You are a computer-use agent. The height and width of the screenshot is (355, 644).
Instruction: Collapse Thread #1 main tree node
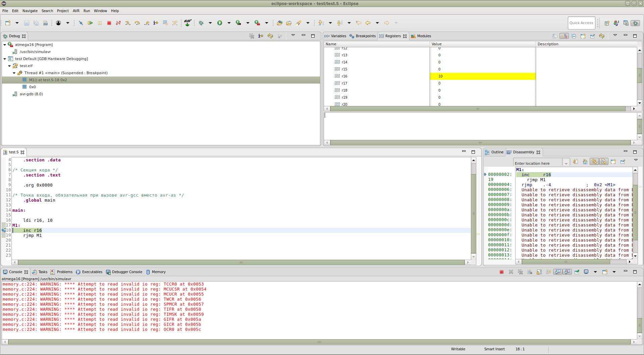click(14, 73)
